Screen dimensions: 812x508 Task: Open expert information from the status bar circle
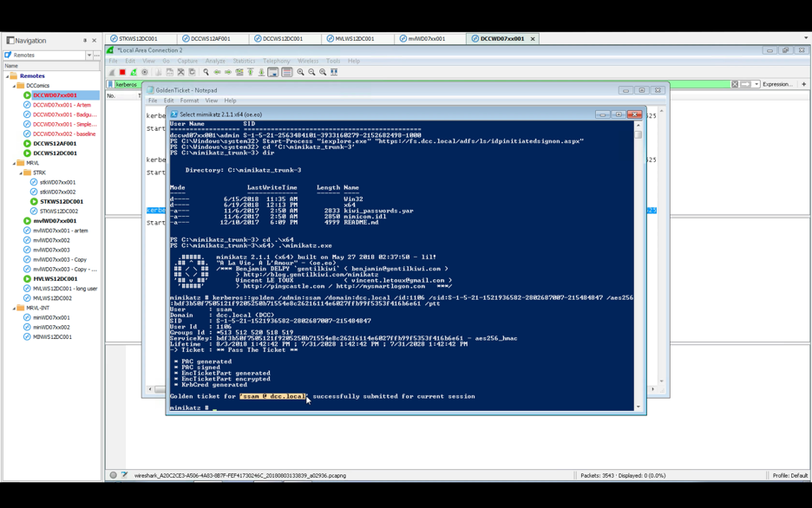pos(113,475)
